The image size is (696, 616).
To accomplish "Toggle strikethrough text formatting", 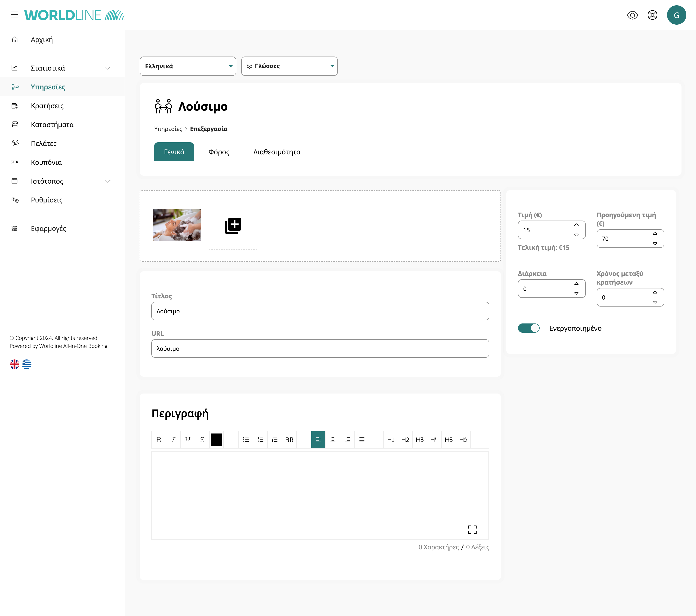I will 202,440.
